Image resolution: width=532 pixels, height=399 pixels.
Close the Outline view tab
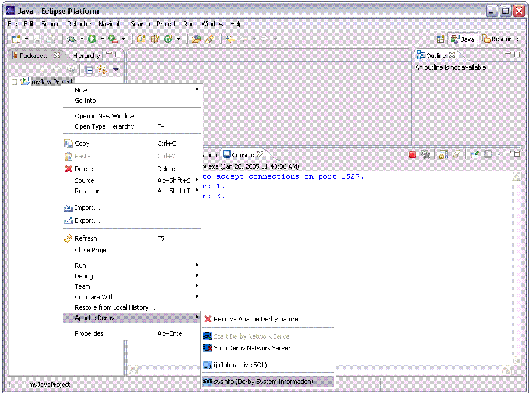coord(452,56)
